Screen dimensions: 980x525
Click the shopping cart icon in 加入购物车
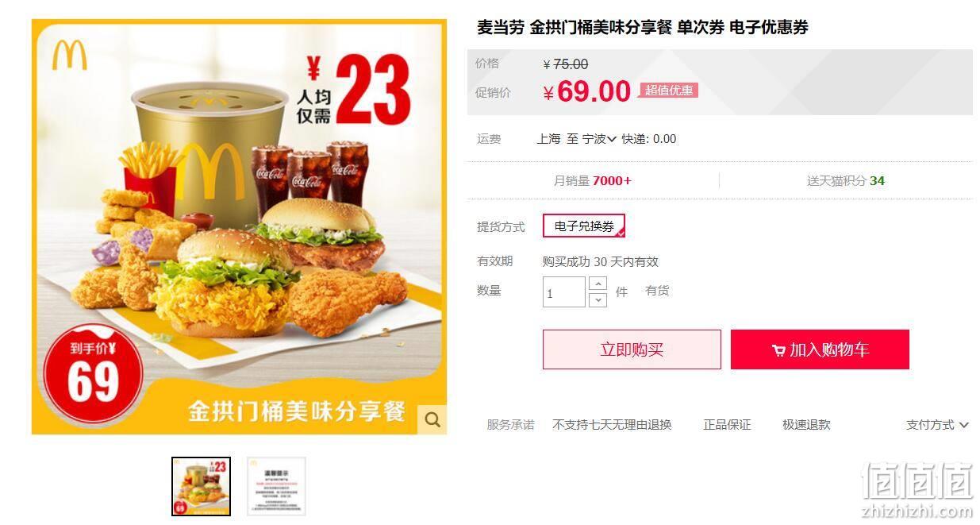pyautogui.click(x=778, y=350)
